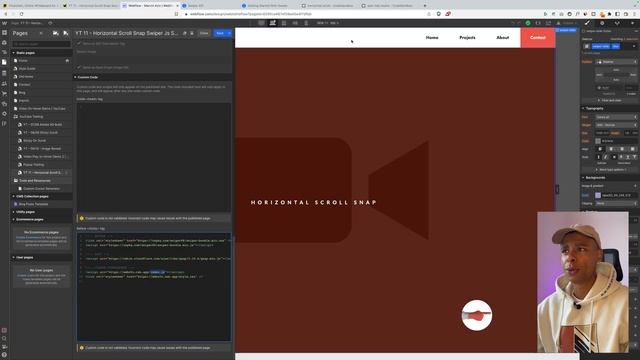Open the background Clipping dropdown

[x=616, y=203]
